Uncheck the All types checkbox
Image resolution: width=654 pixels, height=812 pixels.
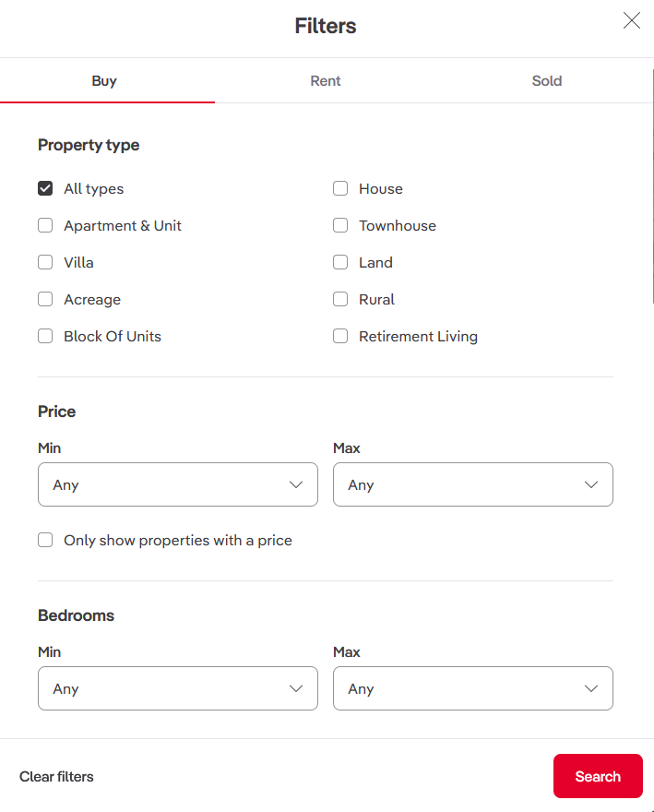click(45, 188)
